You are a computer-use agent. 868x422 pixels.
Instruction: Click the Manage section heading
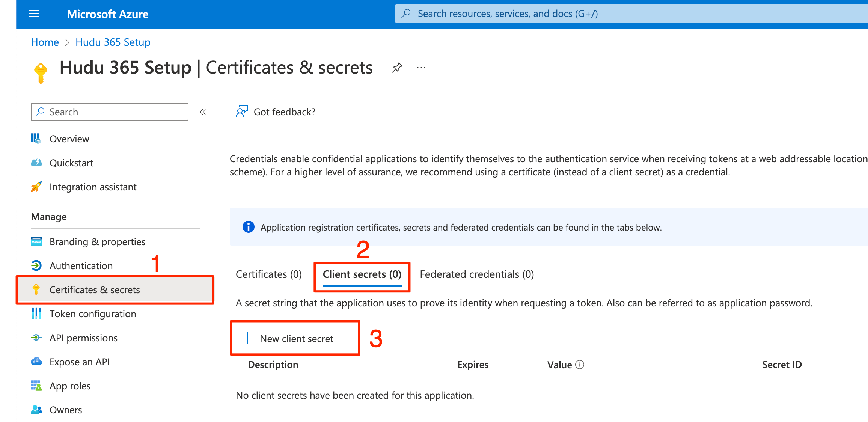tap(49, 217)
